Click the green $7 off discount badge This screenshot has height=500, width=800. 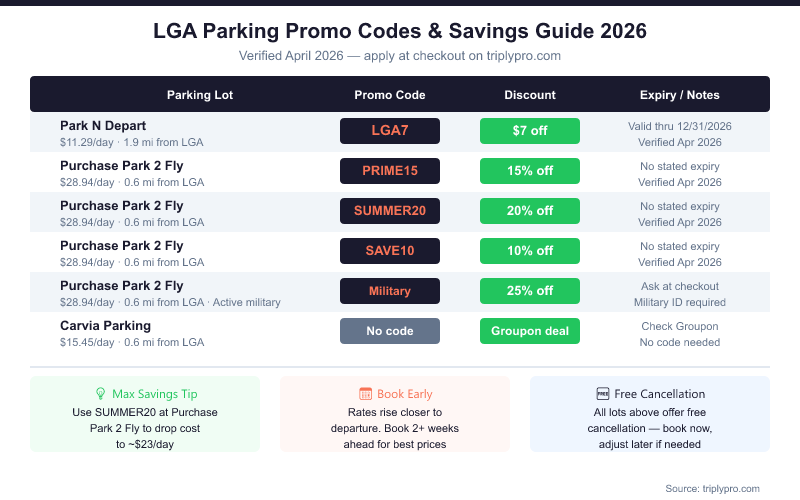530,131
